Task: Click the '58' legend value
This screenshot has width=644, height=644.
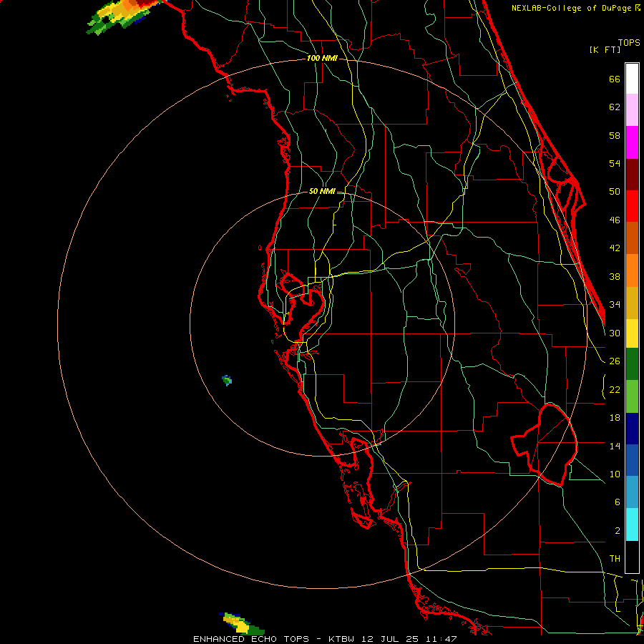Action: click(x=615, y=135)
